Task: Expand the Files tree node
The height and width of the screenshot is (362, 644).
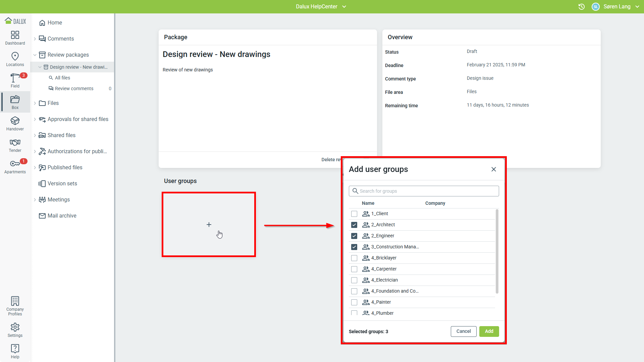Action: pos(35,103)
